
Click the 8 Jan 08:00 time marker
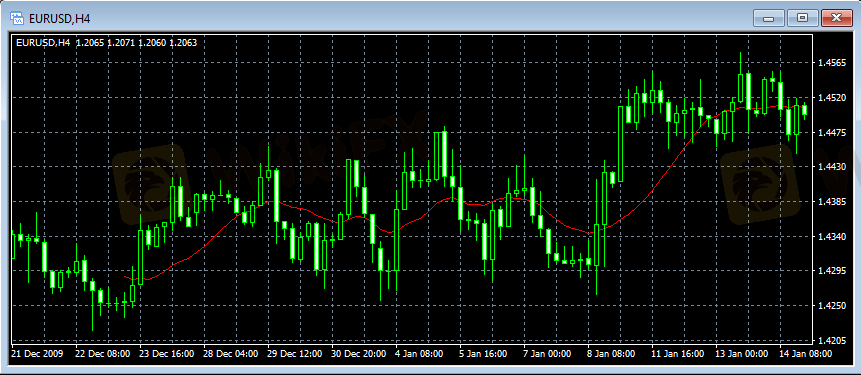coord(611,353)
